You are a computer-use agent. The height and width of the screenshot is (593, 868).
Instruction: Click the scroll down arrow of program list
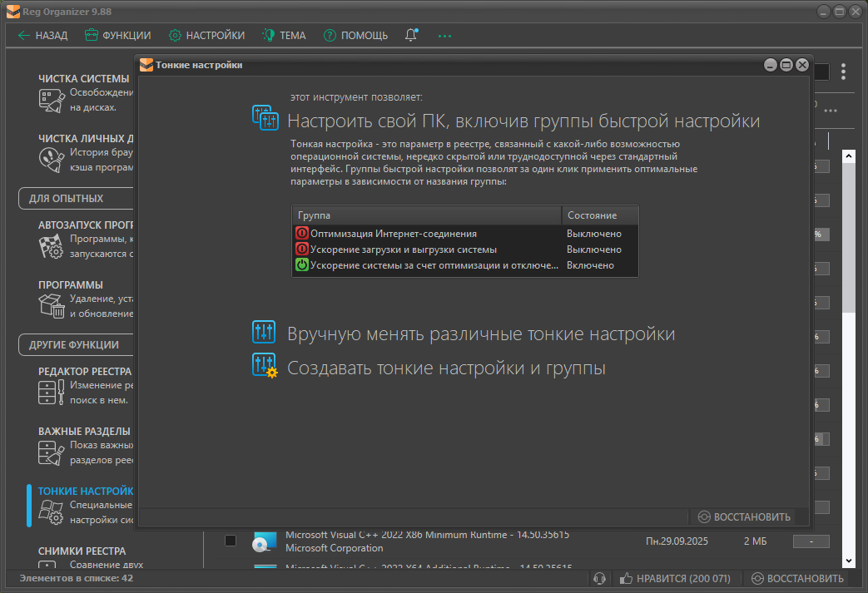[x=848, y=561]
